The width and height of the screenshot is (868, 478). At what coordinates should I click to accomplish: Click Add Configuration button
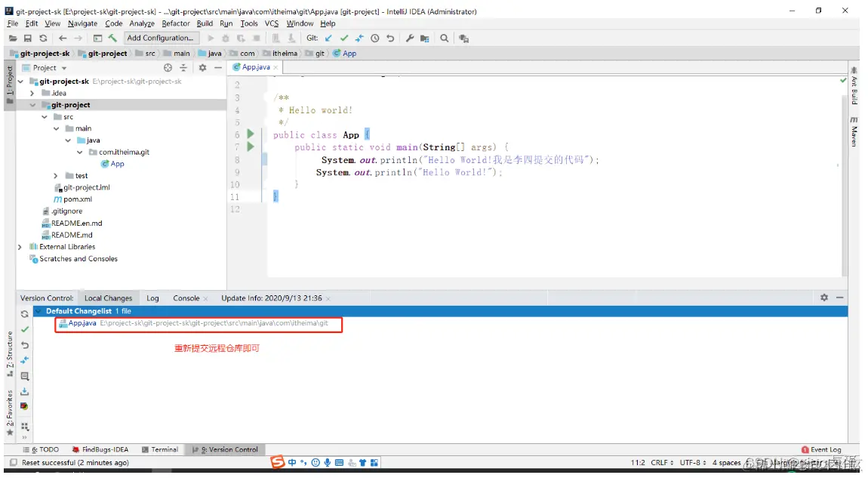[160, 38]
